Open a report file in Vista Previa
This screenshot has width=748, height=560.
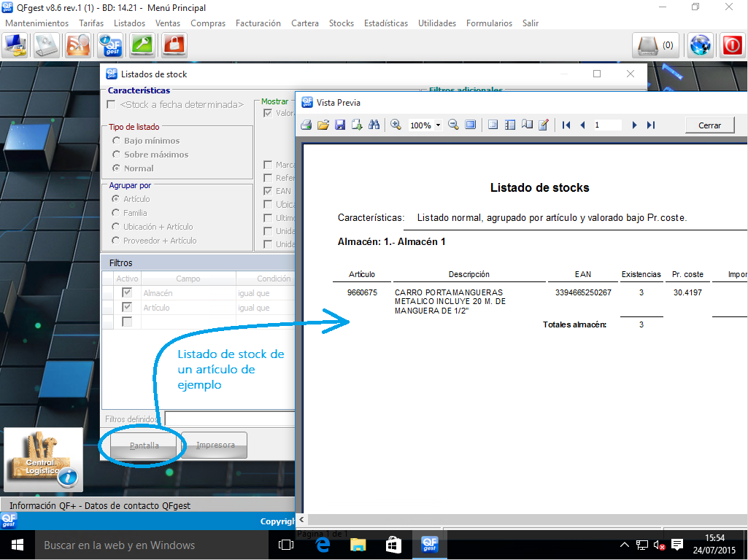[323, 125]
